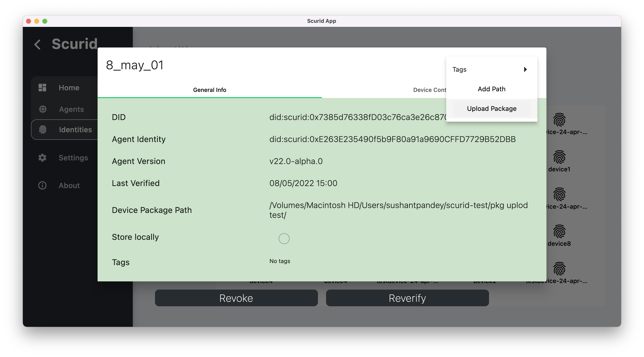Screen dimensions: 644x357
Task: Select the device8 fingerprint icon
Action: [x=559, y=231]
